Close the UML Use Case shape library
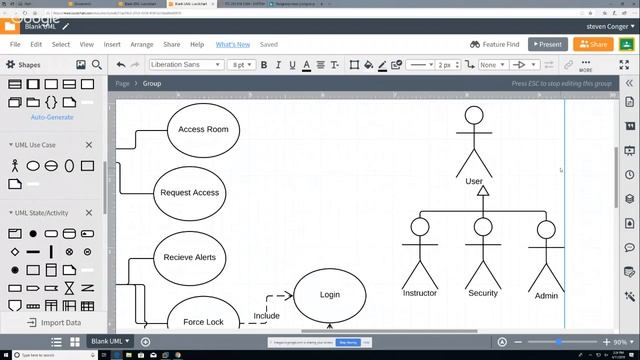 (x=89, y=145)
